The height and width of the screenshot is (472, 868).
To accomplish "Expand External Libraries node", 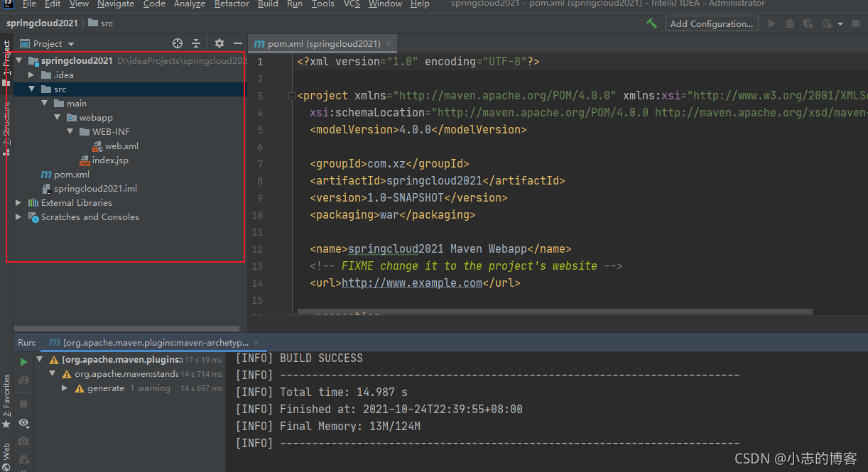I will (x=19, y=202).
